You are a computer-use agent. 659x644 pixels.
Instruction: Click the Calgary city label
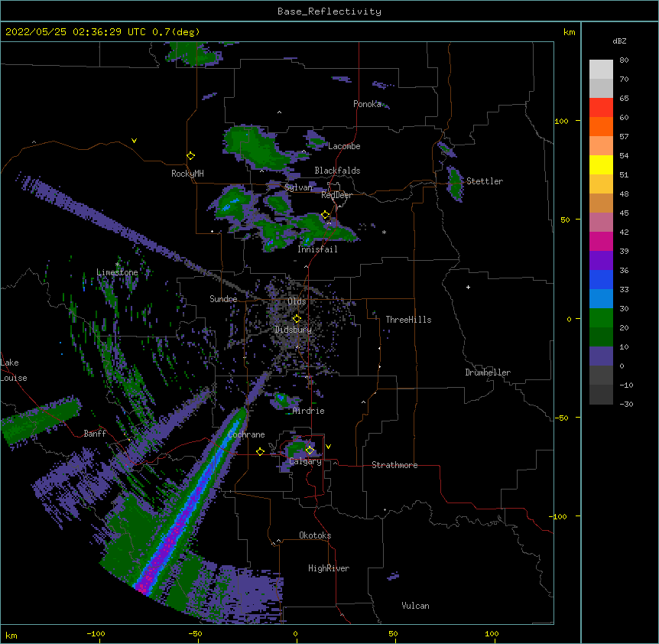click(305, 461)
